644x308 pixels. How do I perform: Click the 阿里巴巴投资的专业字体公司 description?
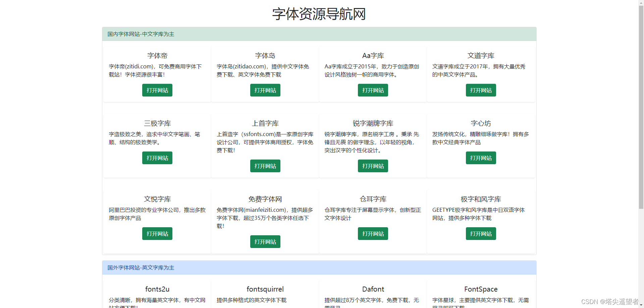pyautogui.click(x=157, y=214)
